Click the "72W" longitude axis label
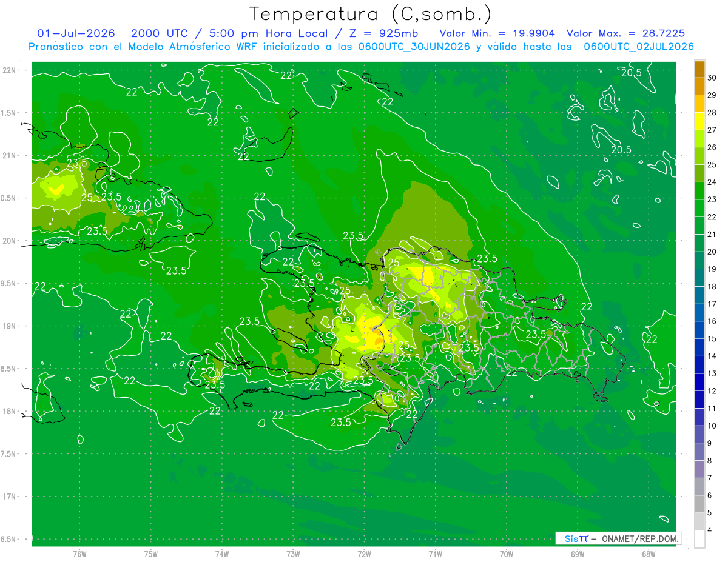728x562 pixels. (364, 554)
